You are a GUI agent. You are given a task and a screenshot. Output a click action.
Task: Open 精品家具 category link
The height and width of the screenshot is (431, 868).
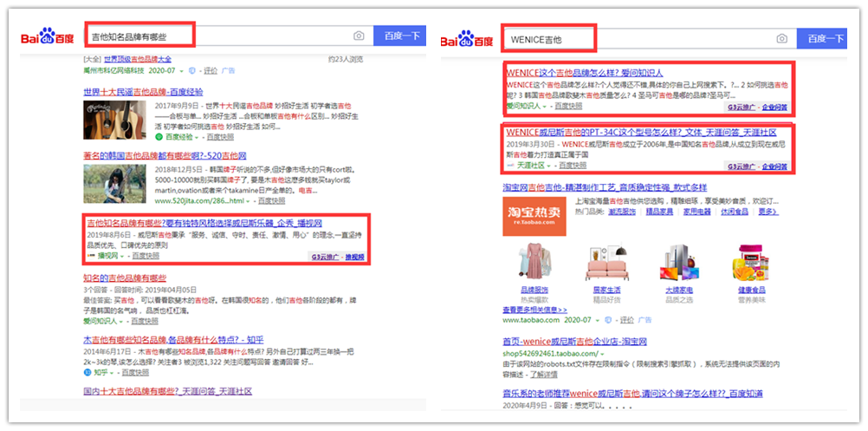[x=659, y=212]
